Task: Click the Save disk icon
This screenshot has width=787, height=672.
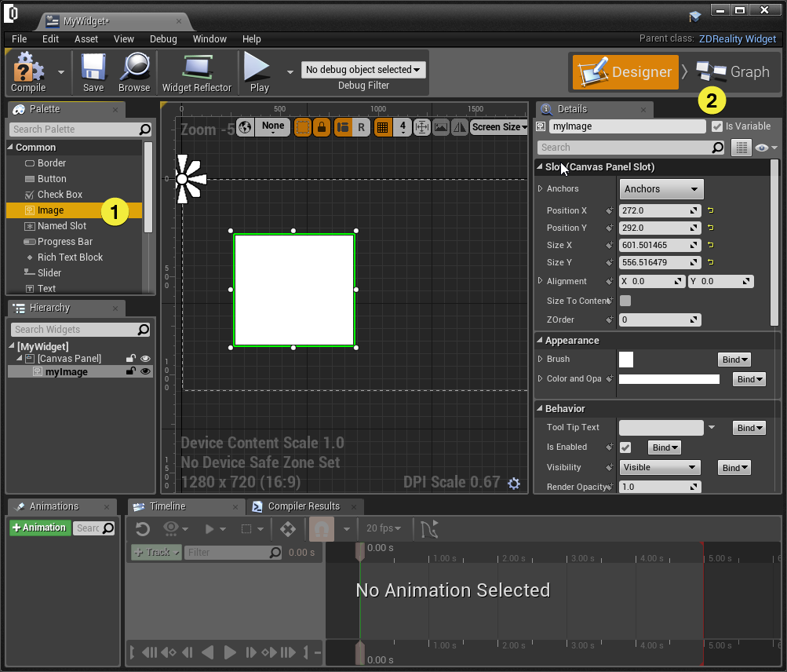Action: (x=93, y=68)
